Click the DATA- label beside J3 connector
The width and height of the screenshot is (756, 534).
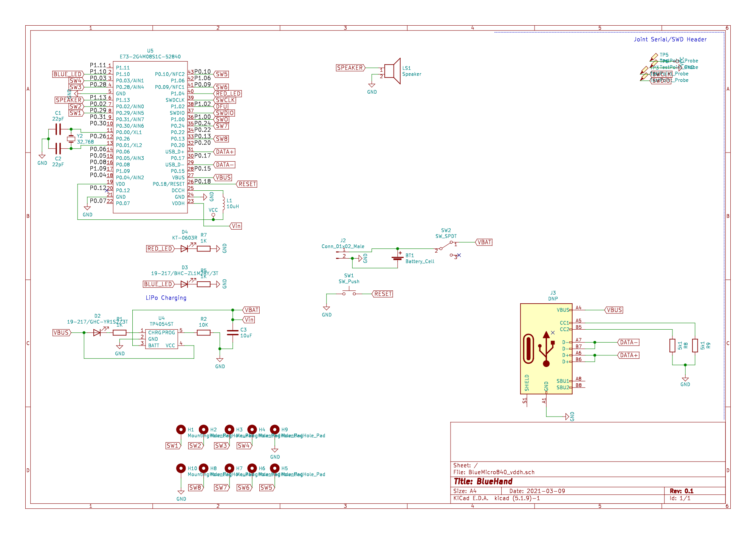click(x=628, y=342)
